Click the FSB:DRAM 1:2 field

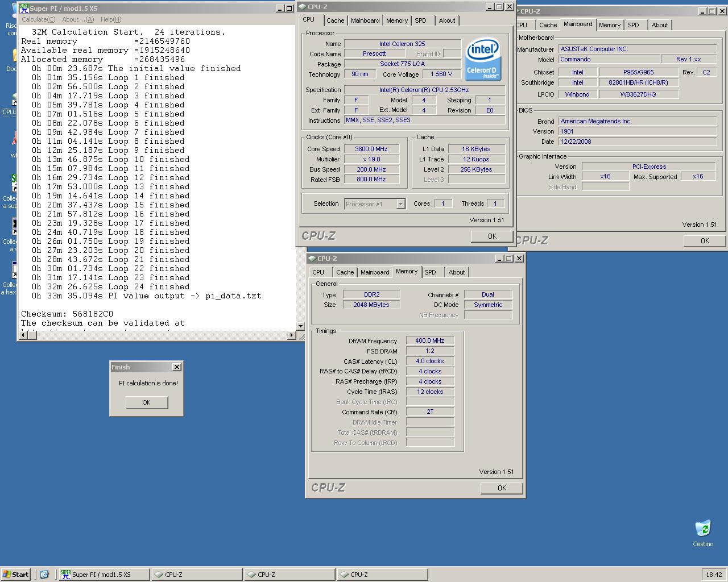pos(430,351)
